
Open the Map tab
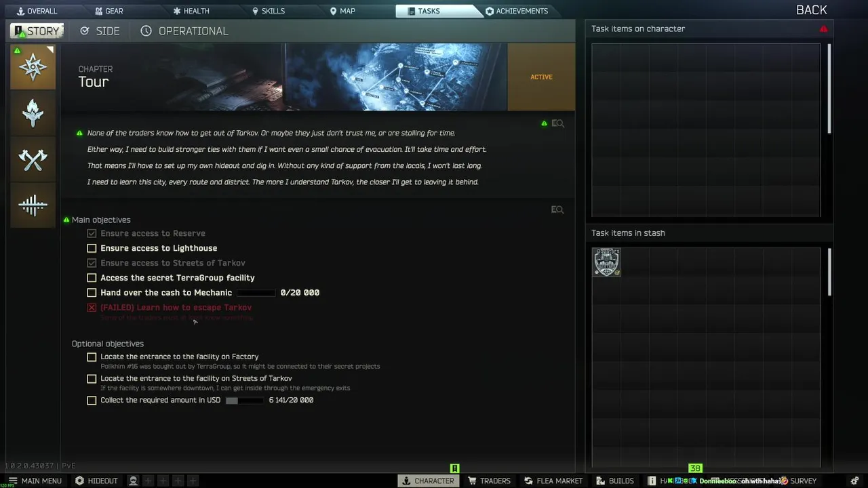point(342,11)
